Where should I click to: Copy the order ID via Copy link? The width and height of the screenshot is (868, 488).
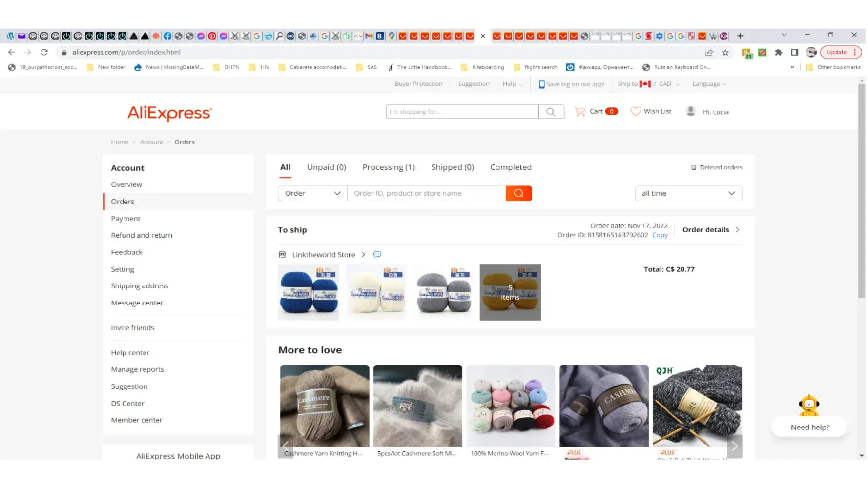pos(660,235)
